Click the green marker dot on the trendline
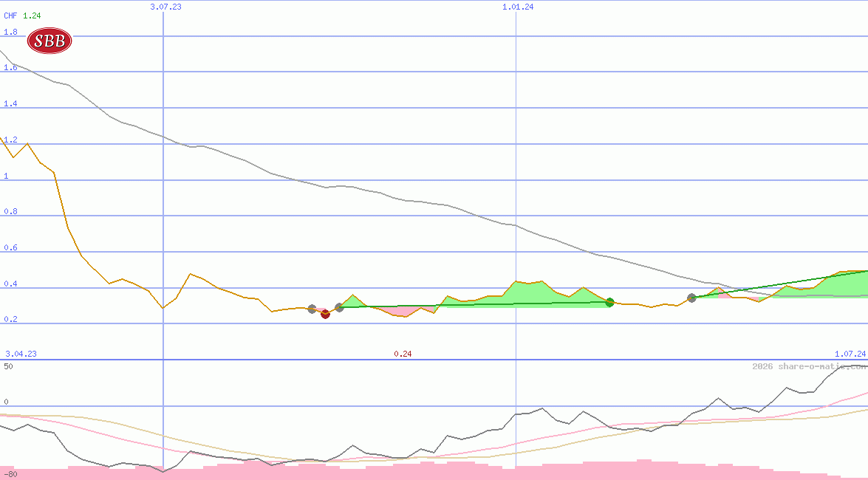 click(x=609, y=302)
